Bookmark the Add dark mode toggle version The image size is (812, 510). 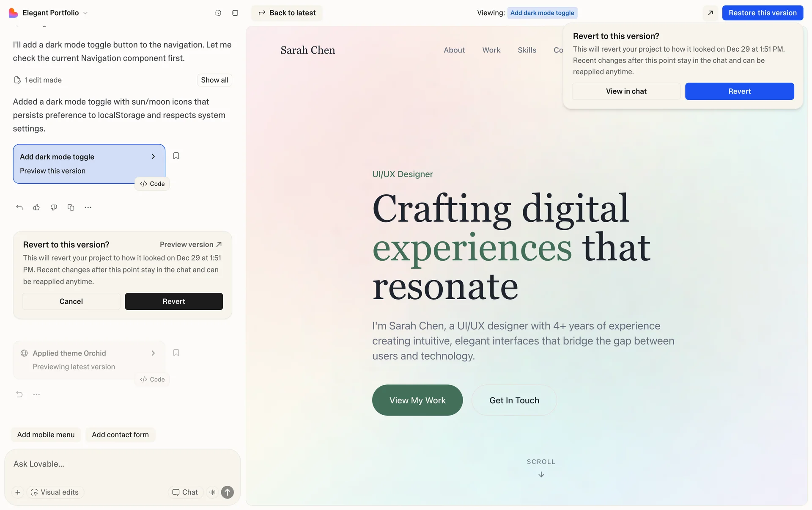176,156
